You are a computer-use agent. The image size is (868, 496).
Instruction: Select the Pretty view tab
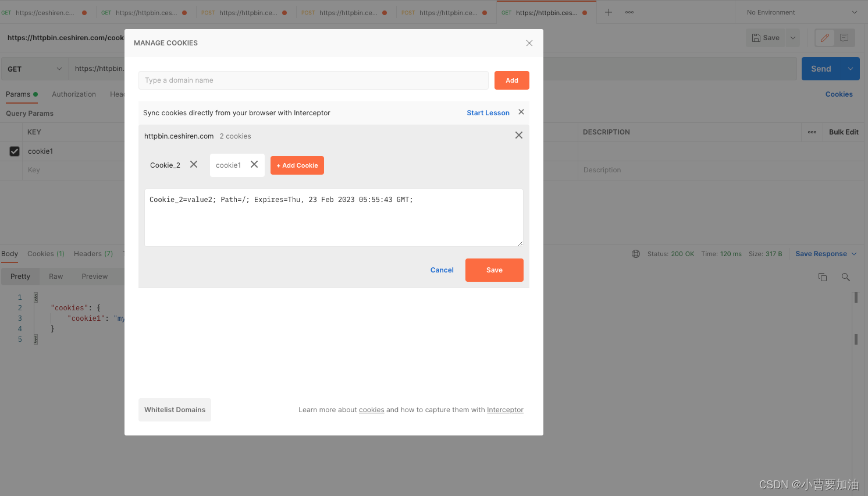click(20, 277)
